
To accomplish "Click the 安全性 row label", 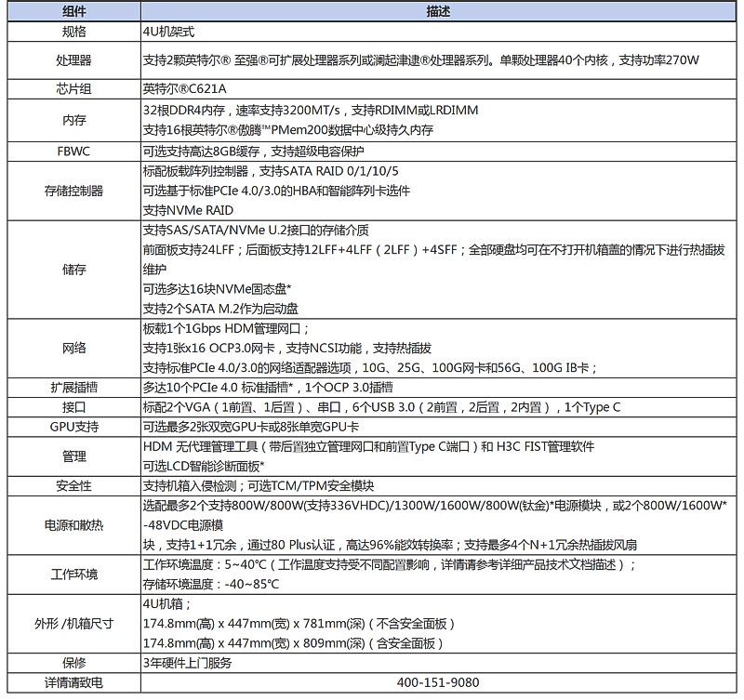I will click(x=74, y=485).
